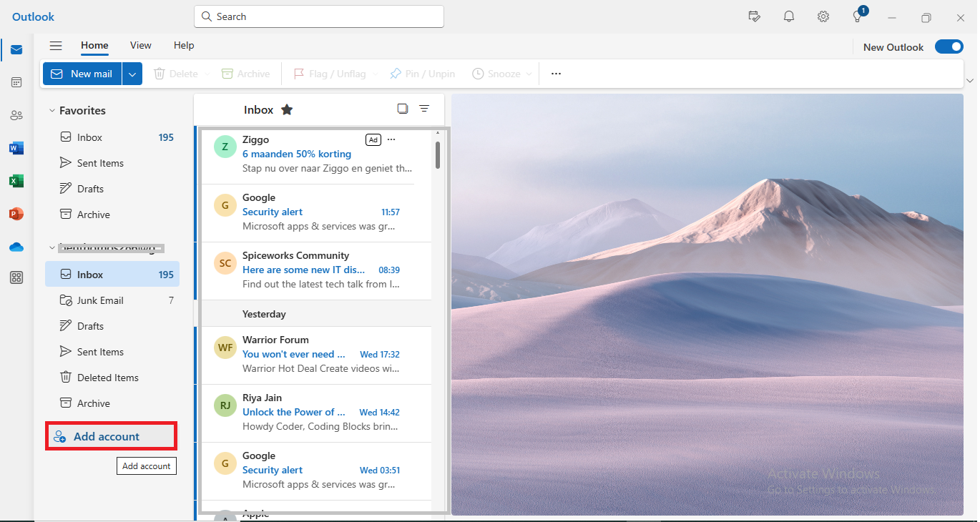Open Google Security alert from Wed 03:51
The height and width of the screenshot is (522, 980).
[315, 471]
